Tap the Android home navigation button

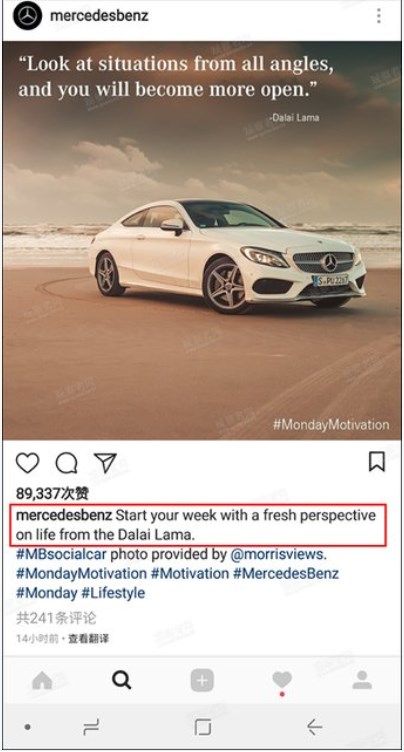(x=202, y=728)
